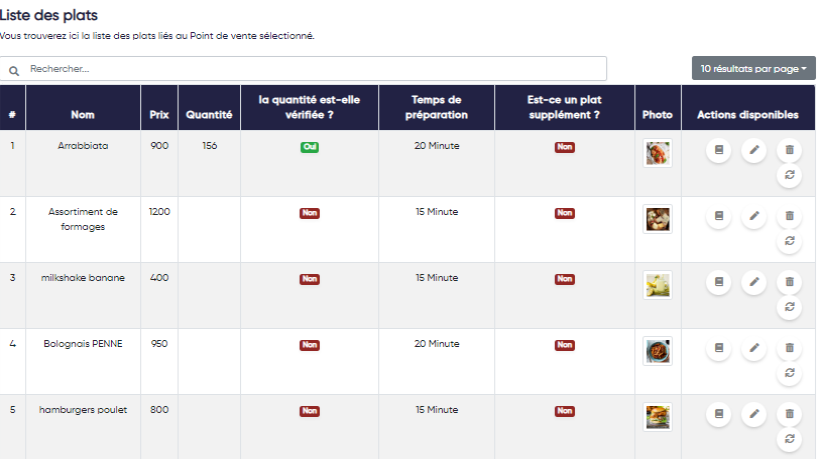Edit the Bolognais PENNE dish
Viewport: 820px width, 459px height.
tap(754, 347)
